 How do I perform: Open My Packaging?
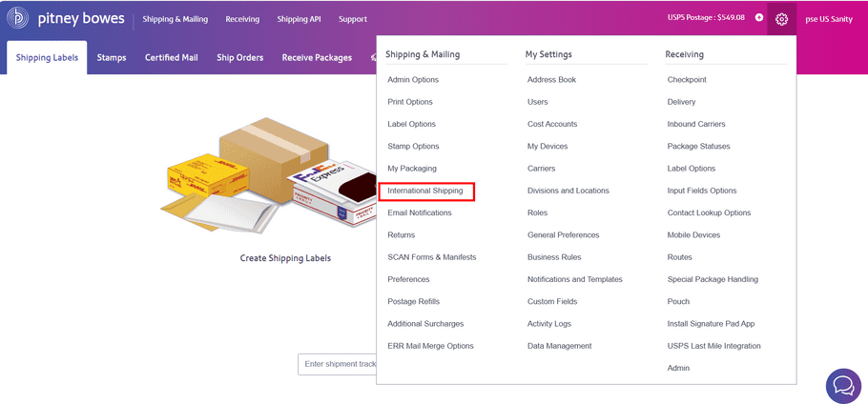[412, 168]
